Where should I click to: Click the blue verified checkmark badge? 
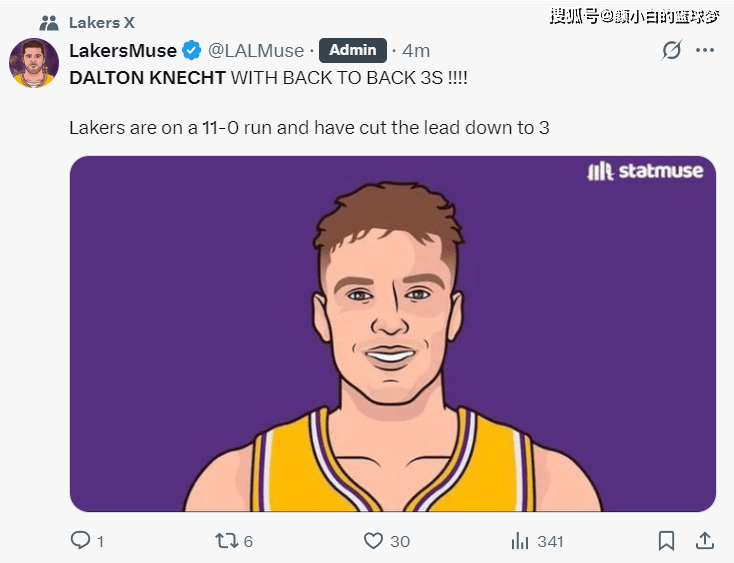tap(192, 50)
